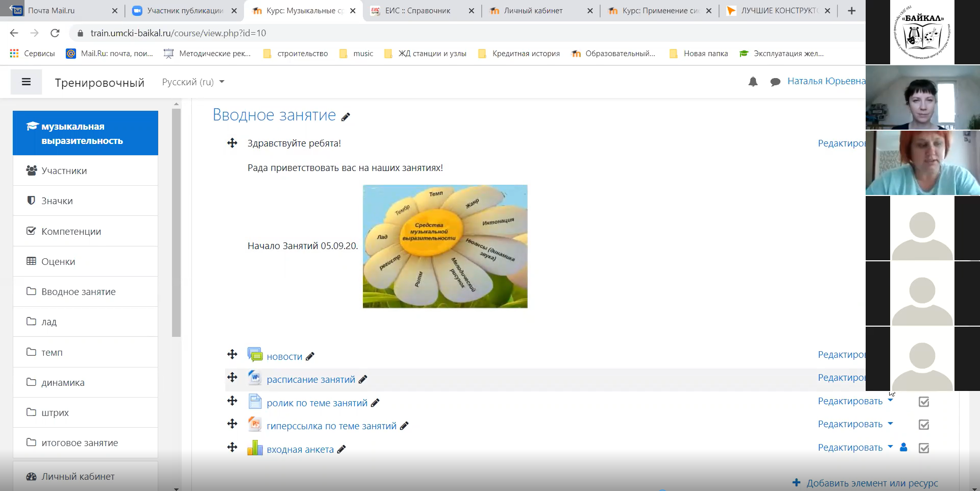Click the notifications bell icon
This screenshot has width=980, height=491.
pyautogui.click(x=753, y=82)
